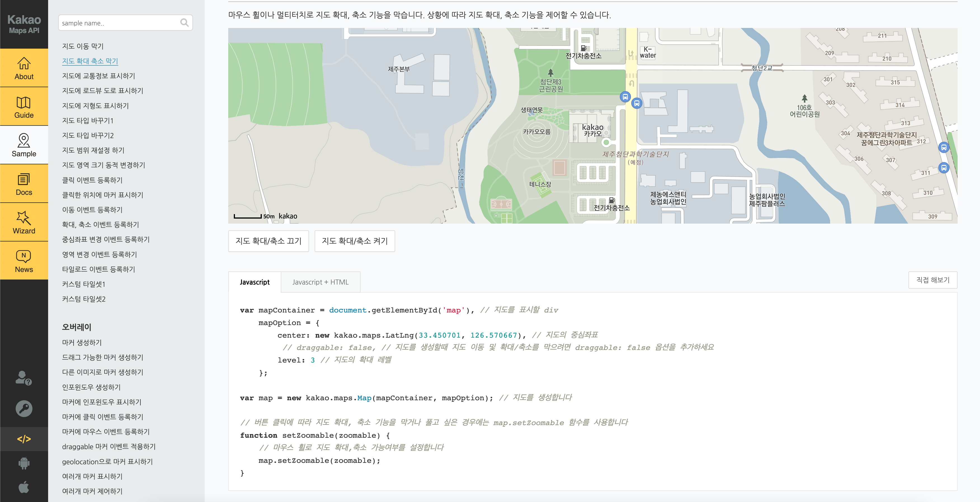Image resolution: width=980 pixels, height=502 pixels.
Task: Turn off map zoom with 끄기 button
Action: (268, 241)
